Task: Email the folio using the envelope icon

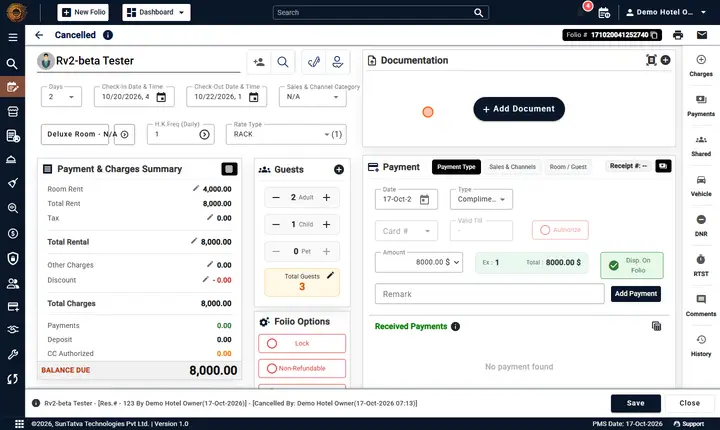Action: point(702,35)
